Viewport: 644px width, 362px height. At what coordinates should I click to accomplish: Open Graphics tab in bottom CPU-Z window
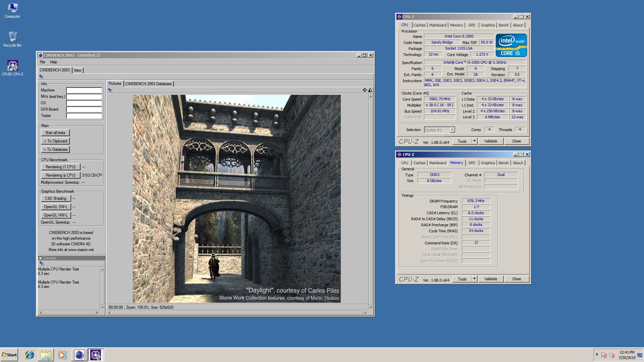tap(488, 163)
